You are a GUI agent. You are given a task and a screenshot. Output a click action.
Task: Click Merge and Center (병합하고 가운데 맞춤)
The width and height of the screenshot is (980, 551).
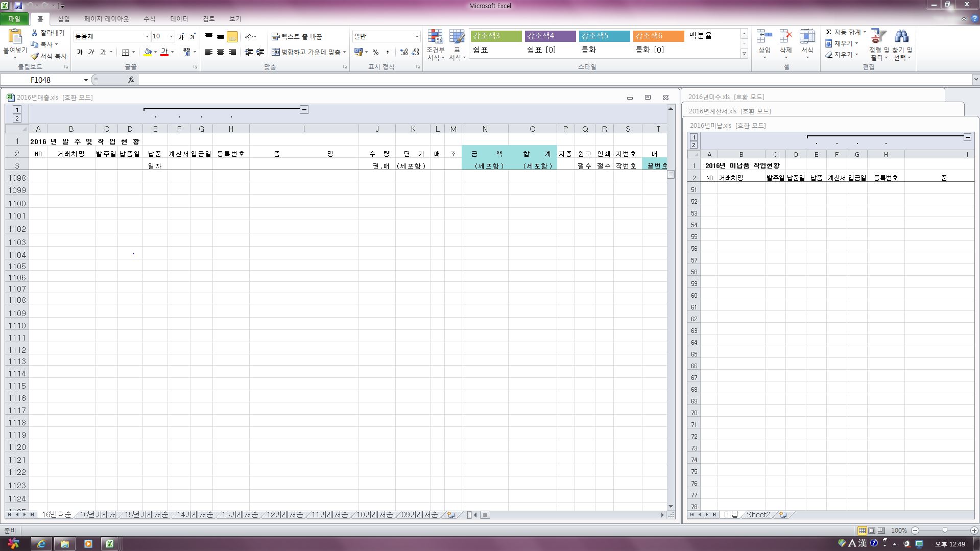[x=305, y=52]
